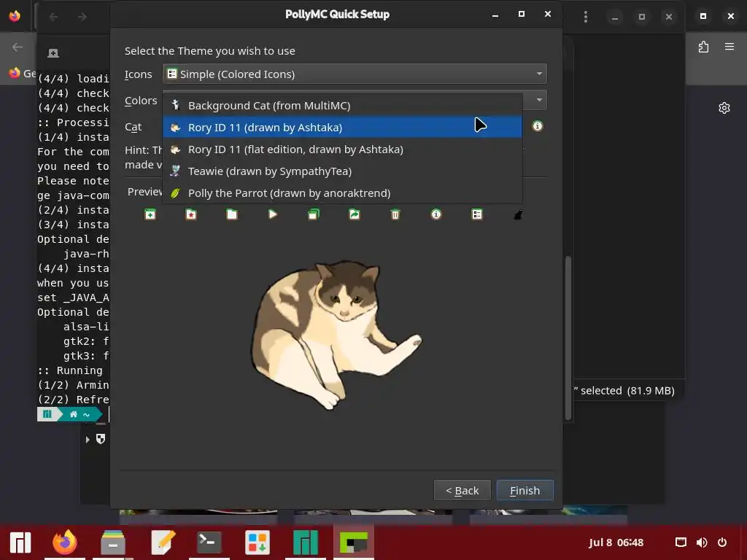Open the Firefox hamburger menu
This screenshot has height=560, width=747.
click(729, 47)
